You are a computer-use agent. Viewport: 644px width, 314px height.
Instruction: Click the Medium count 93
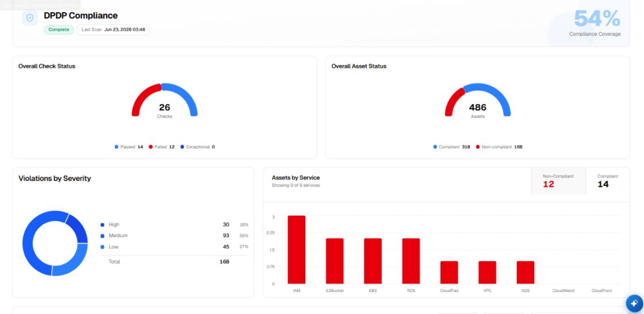226,236
